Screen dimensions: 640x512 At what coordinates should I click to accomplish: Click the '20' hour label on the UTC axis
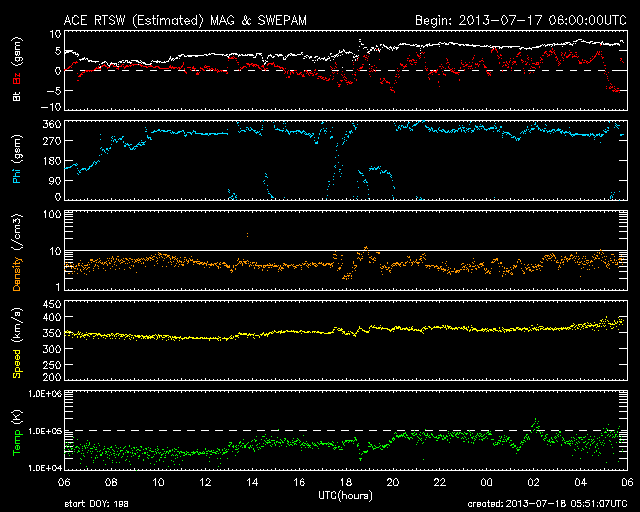(393, 482)
